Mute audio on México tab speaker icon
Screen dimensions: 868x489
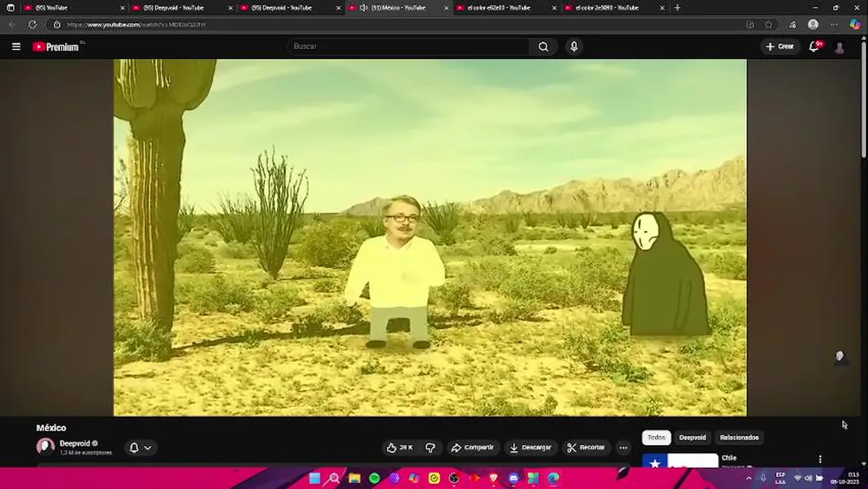[363, 8]
